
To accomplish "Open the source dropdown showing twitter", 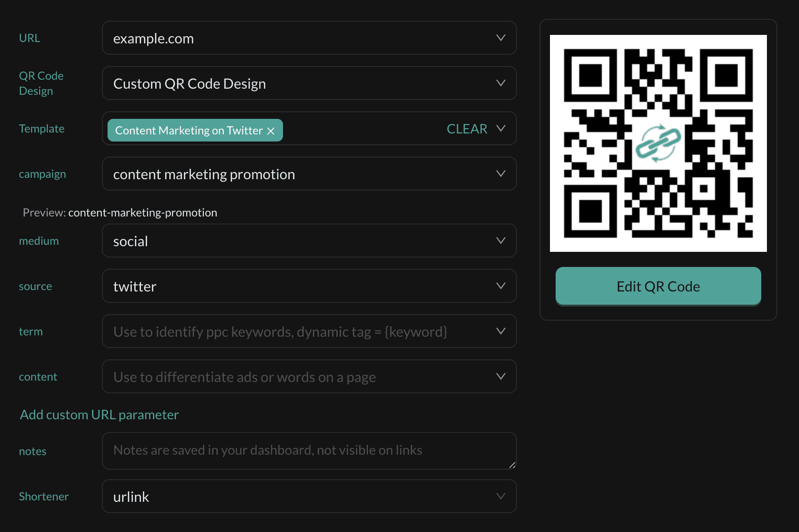I will click(x=501, y=286).
